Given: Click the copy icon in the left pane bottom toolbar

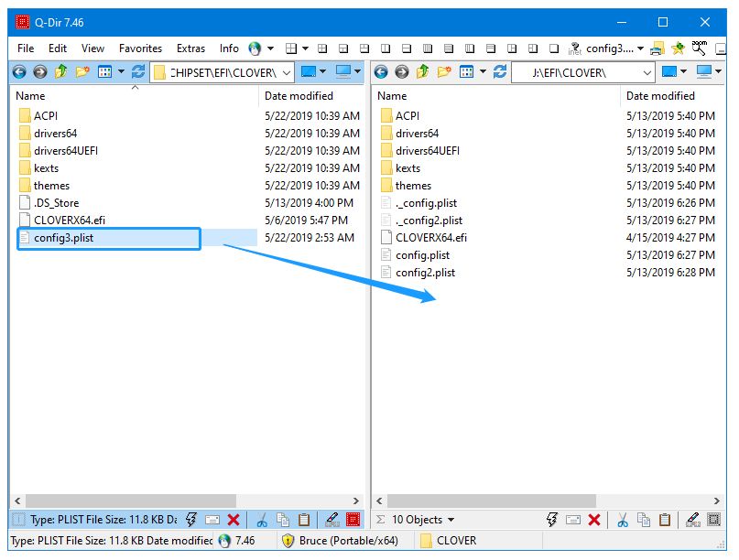Looking at the screenshot, I should click(x=282, y=520).
